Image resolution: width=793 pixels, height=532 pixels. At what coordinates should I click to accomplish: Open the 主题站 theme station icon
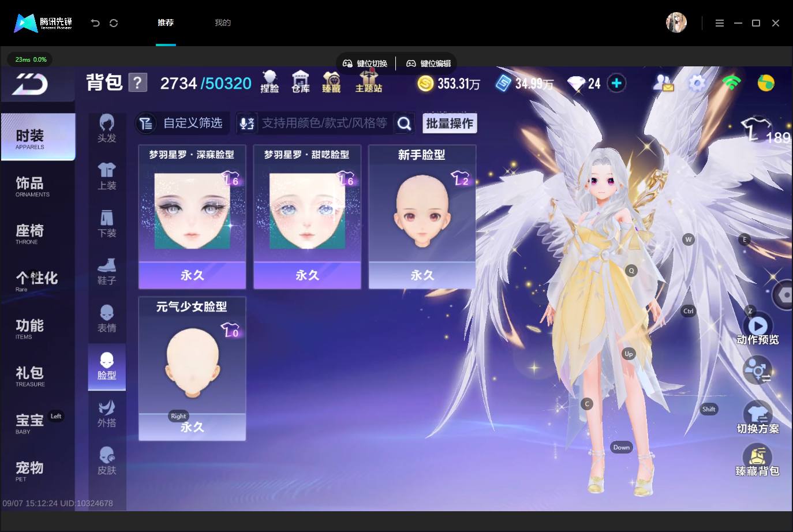click(x=369, y=81)
